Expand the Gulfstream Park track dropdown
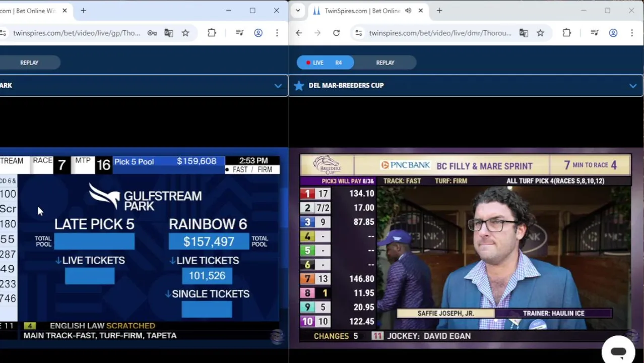 click(x=278, y=86)
